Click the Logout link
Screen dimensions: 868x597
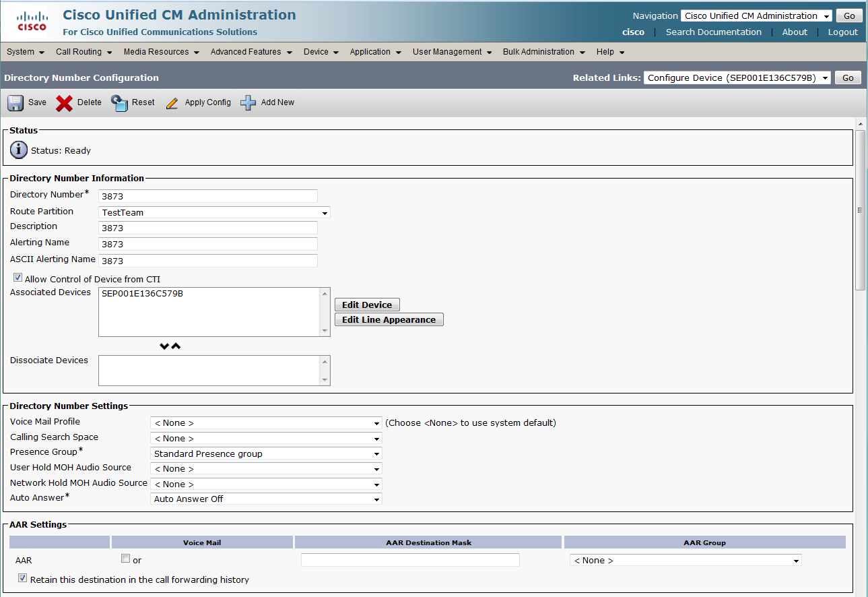click(842, 32)
